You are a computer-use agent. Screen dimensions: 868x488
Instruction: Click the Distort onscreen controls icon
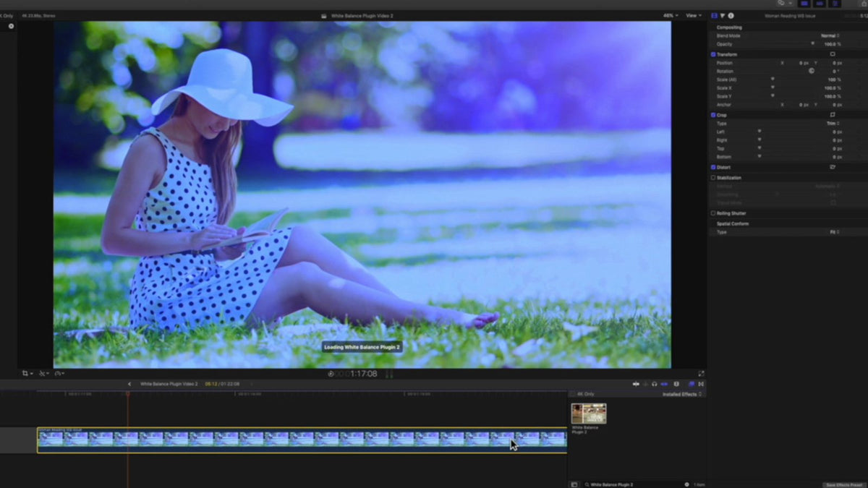coord(833,167)
